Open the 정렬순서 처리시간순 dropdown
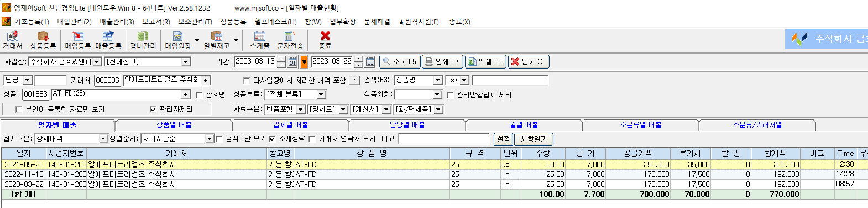The image size is (868, 208). pyautogui.click(x=209, y=139)
